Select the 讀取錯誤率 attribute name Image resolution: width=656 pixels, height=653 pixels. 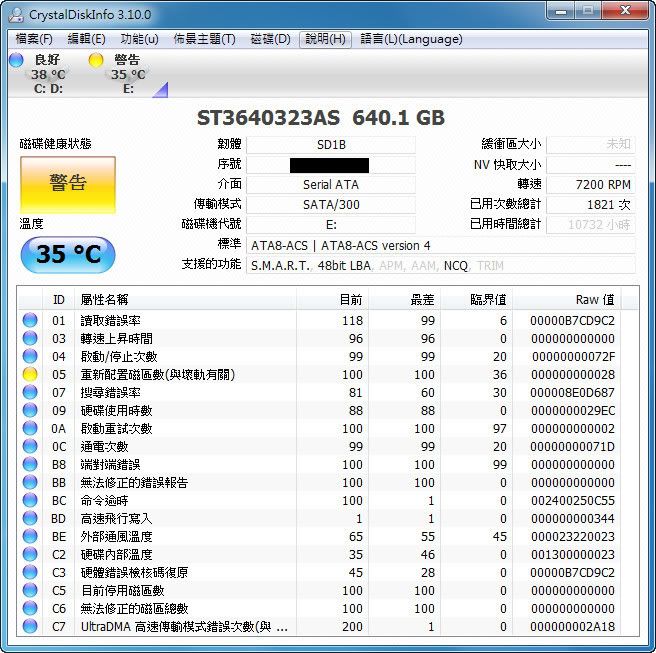(110, 320)
